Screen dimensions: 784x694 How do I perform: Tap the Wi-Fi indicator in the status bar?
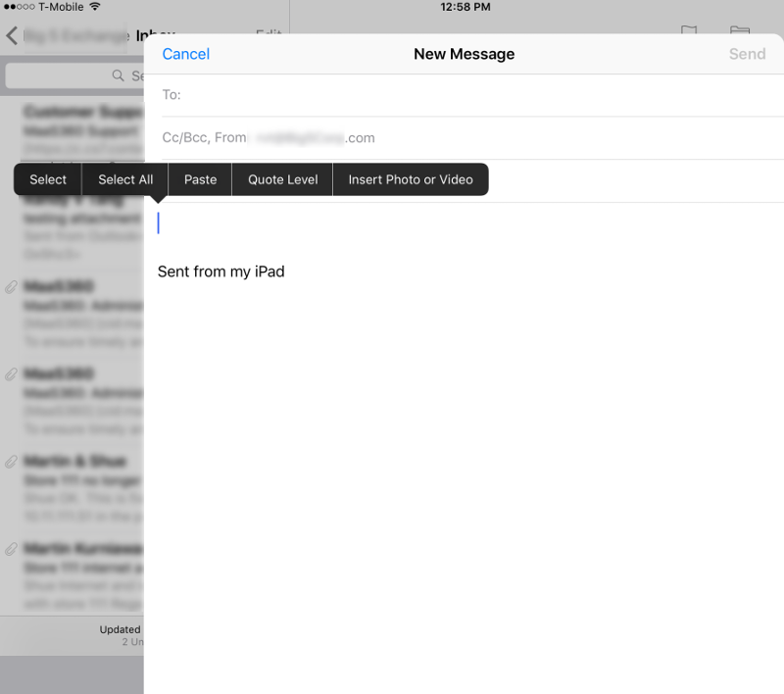click(94, 7)
